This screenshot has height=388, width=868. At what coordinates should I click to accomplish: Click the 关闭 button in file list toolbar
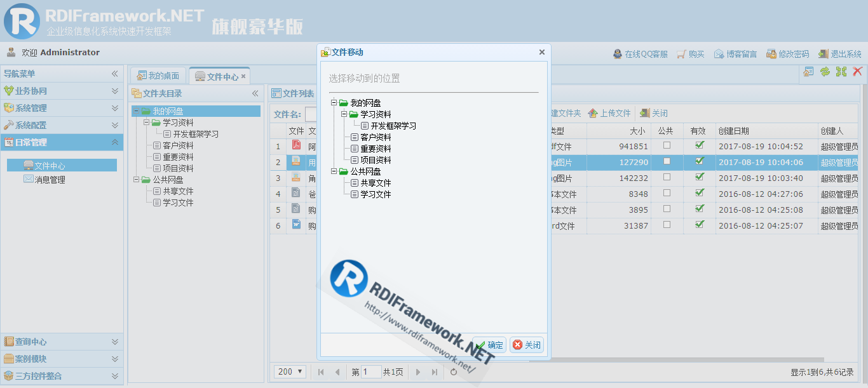(654, 113)
